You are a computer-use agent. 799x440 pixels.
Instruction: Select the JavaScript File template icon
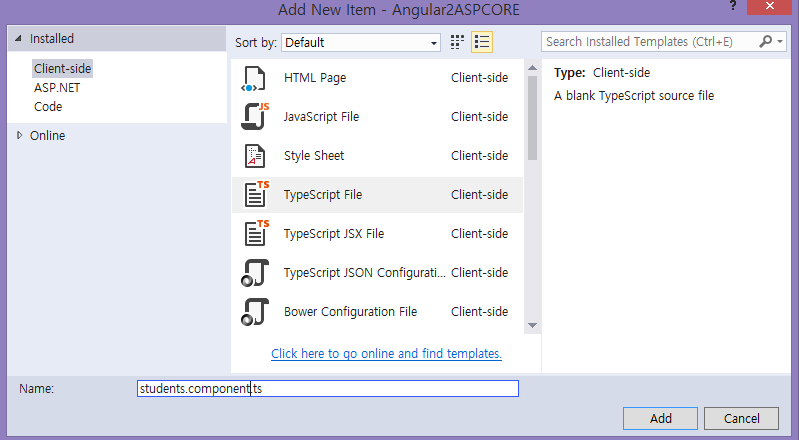coord(254,116)
